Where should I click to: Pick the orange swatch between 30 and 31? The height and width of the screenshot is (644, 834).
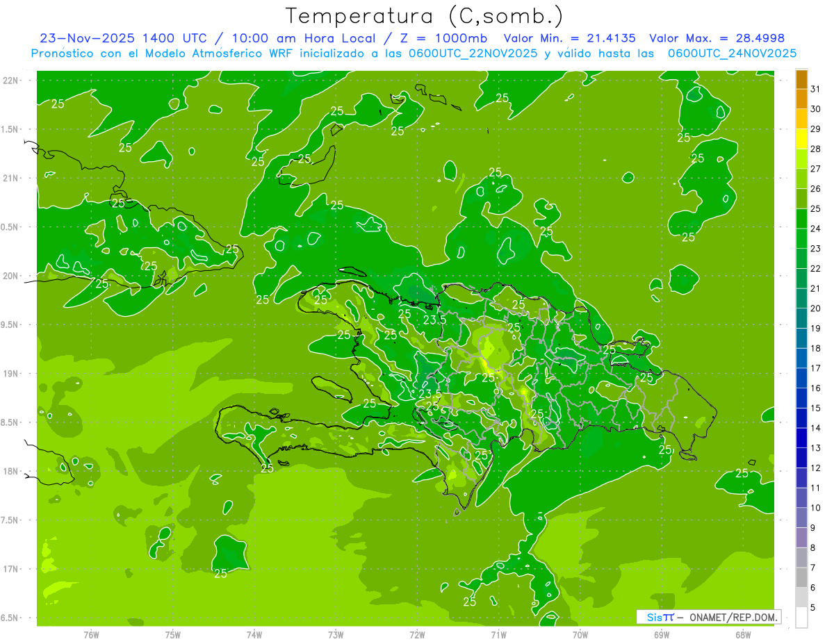click(801, 99)
